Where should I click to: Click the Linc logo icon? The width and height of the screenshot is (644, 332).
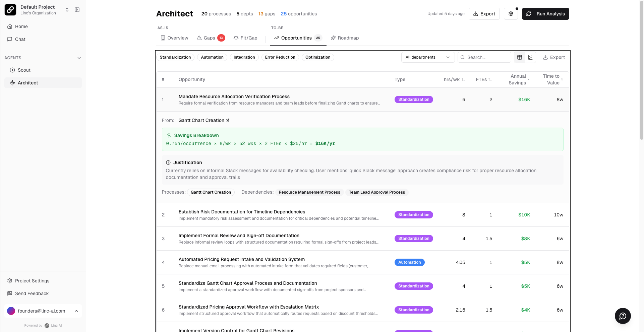[x=10, y=10]
